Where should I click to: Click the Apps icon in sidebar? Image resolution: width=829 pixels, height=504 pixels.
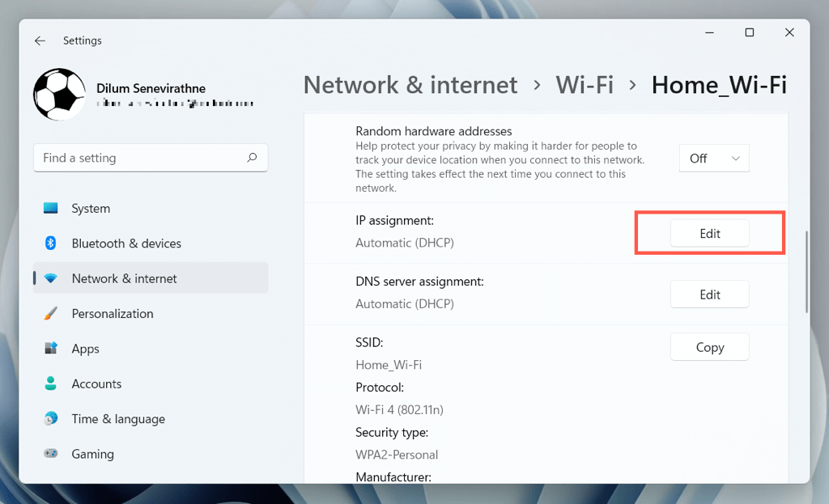point(51,348)
